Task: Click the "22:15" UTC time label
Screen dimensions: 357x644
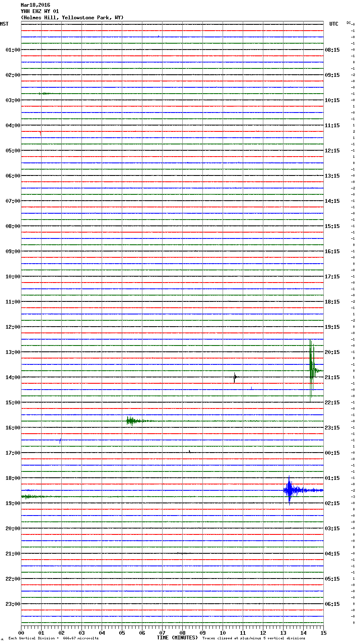Action: tap(332, 403)
